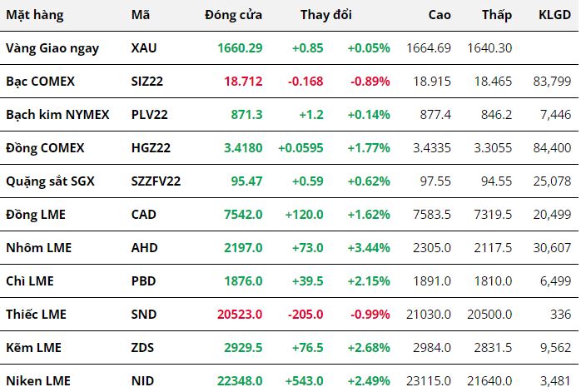
Task: Click the Thay đổi column header
Action: point(326,15)
